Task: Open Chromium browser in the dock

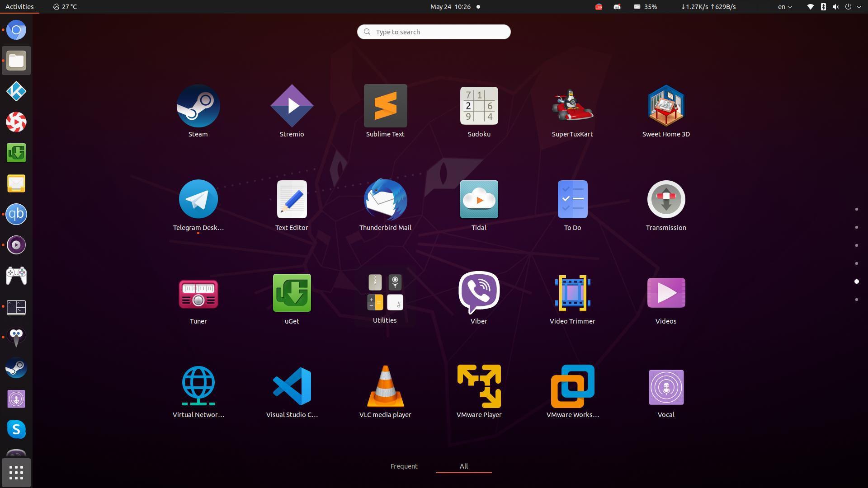Action: [16, 30]
